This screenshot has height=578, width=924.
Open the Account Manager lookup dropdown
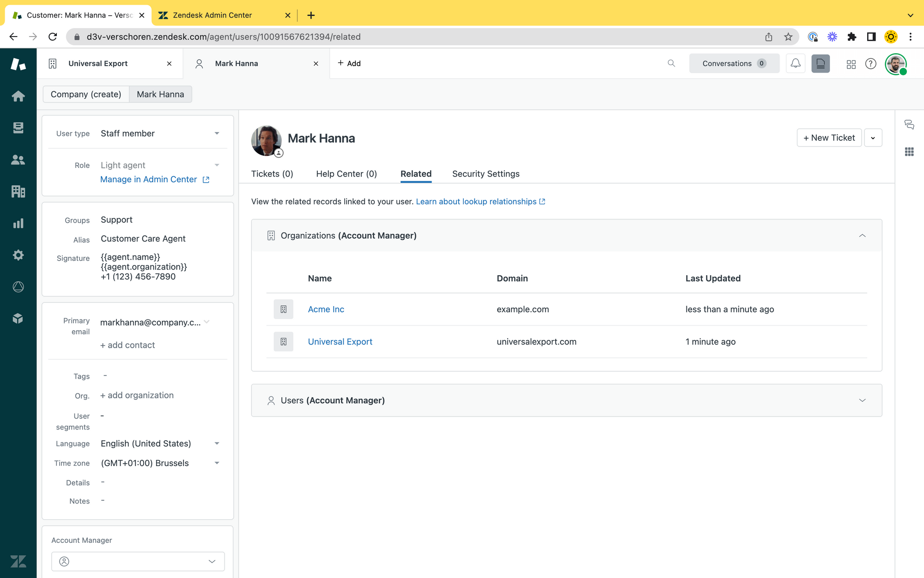click(x=138, y=561)
